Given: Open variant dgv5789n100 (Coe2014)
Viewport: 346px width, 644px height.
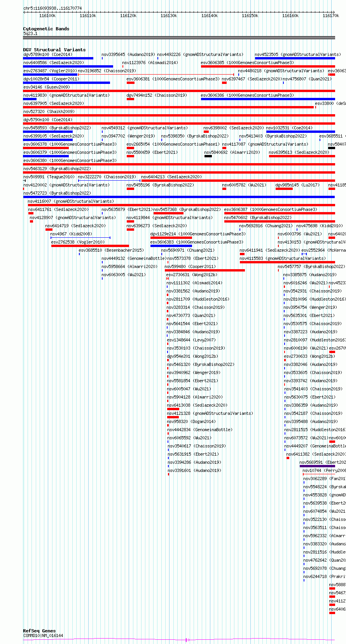Looking at the screenshot, I should pyautogui.click(x=48, y=54).
